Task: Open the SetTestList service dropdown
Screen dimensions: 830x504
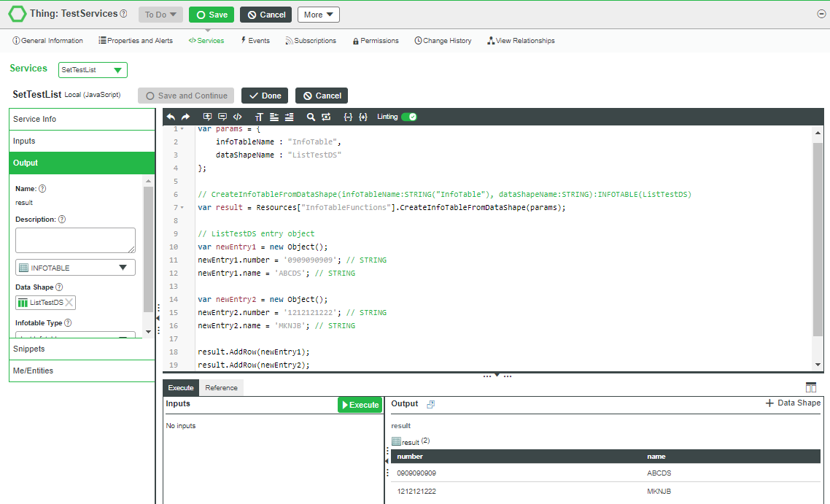Action: (93, 70)
